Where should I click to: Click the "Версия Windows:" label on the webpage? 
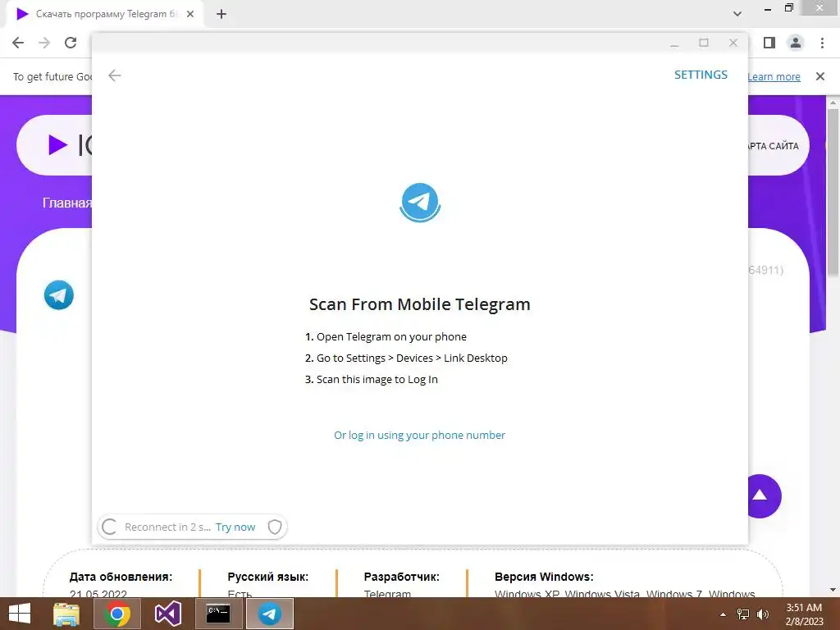pos(544,577)
